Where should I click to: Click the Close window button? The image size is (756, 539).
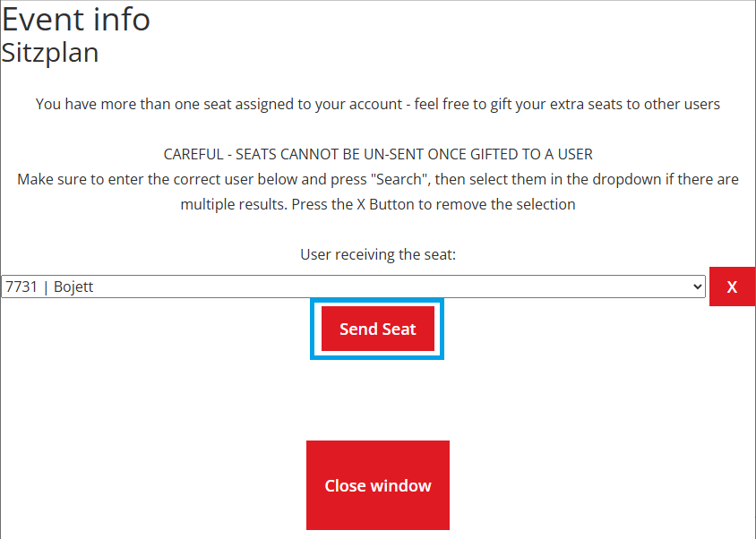(377, 485)
